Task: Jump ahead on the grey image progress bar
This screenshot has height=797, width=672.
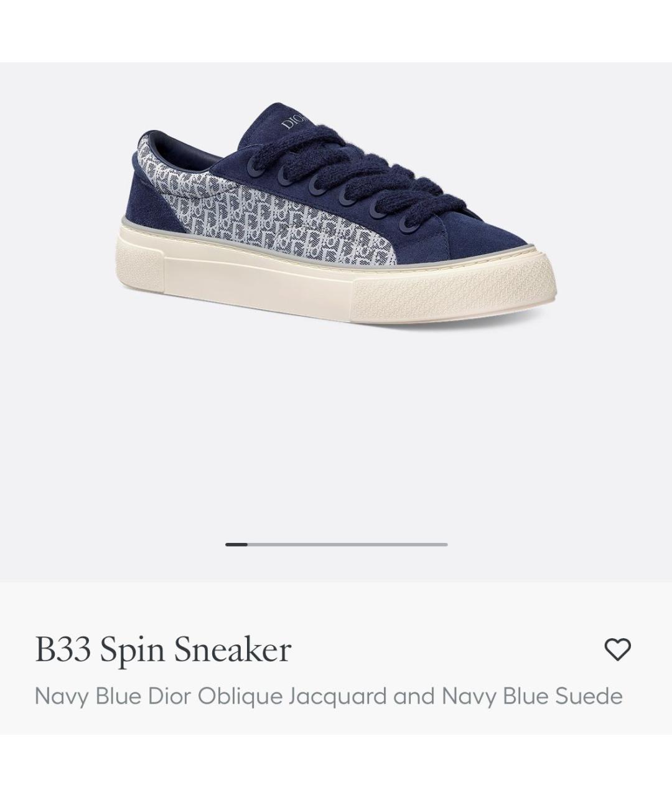Action: 347,544
